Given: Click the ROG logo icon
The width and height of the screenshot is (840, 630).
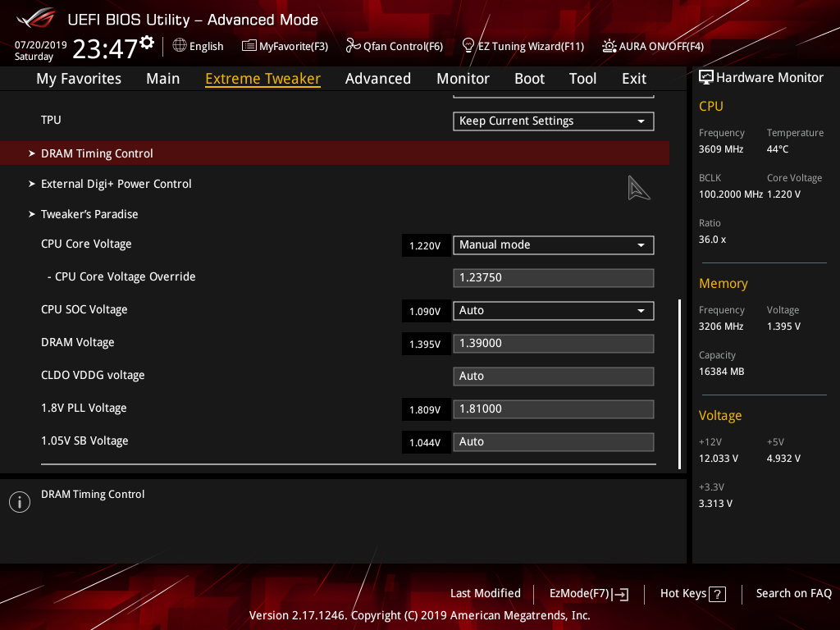Looking at the screenshot, I should tap(36, 18).
